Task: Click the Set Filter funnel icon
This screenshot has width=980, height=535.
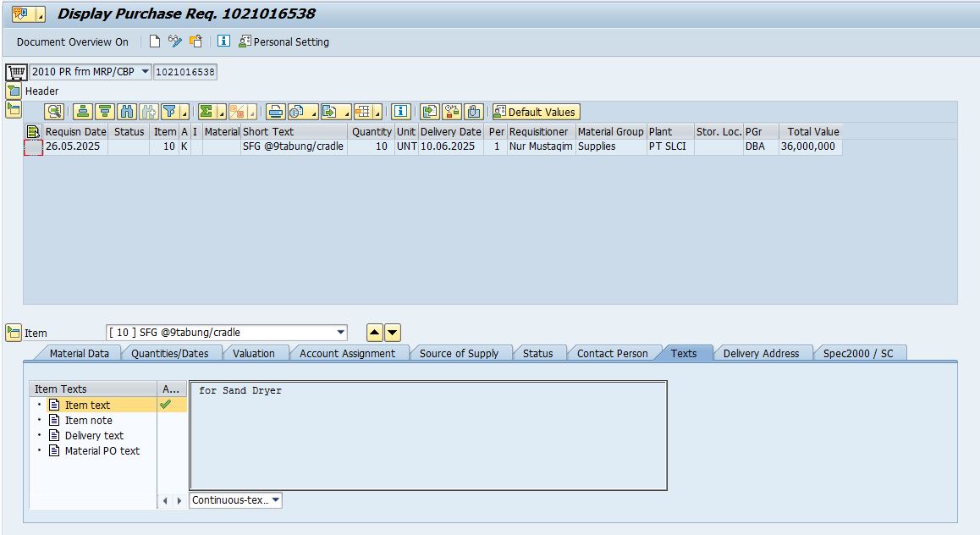Action: coord(169,112)
